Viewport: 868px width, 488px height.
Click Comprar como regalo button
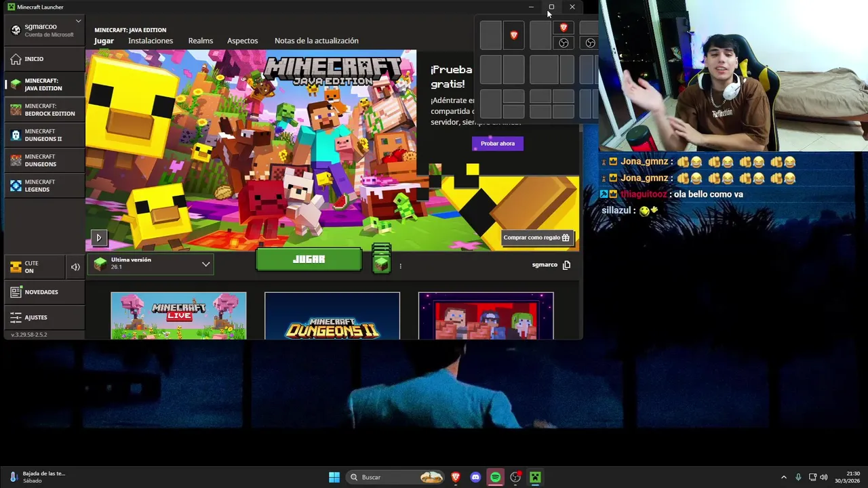[x=537, y=238]
